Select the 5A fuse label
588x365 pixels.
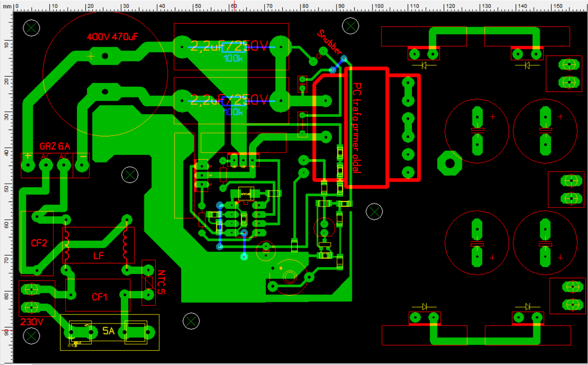point(108,331)
